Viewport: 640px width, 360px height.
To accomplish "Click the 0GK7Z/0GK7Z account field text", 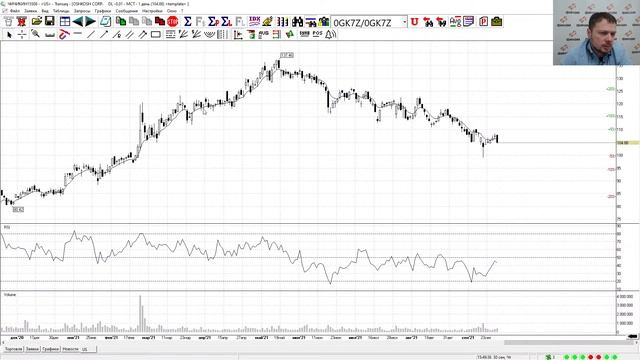I will point(362,23).
